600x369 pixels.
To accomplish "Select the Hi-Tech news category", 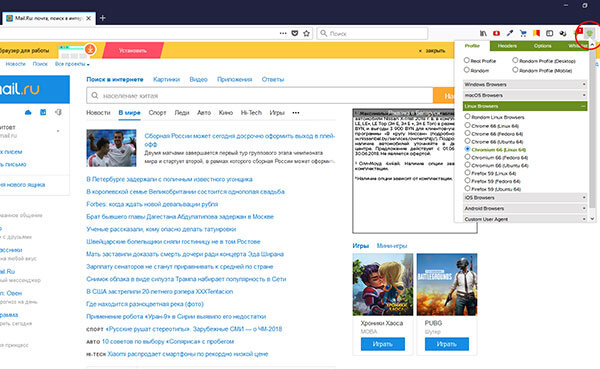I will [251, 113].
